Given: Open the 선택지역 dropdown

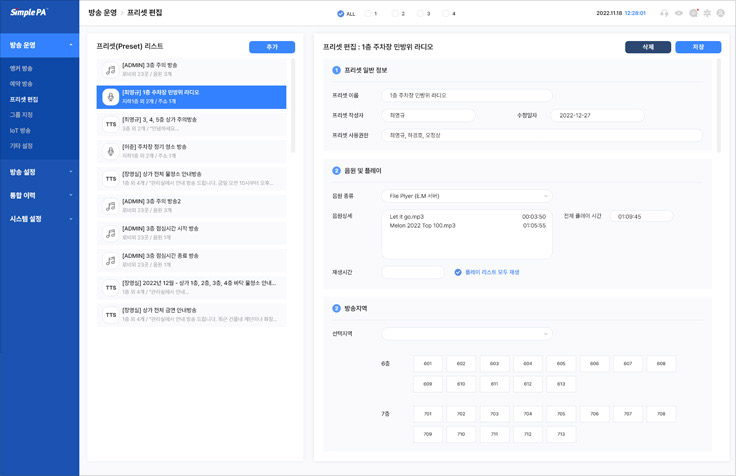Looking at the screenshot, I should (466, 333).
